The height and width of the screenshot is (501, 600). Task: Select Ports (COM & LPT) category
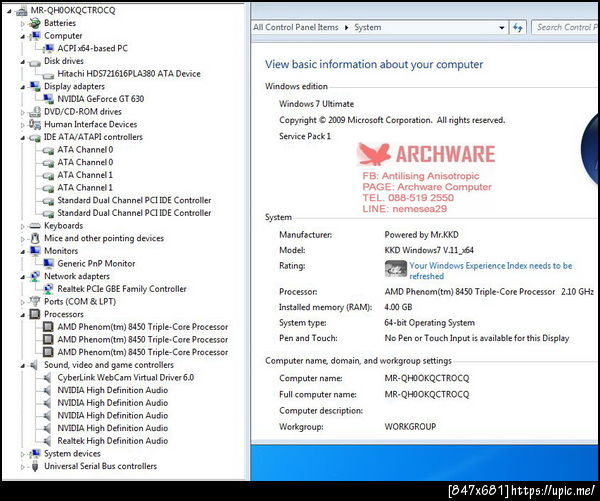click(80, 302)
